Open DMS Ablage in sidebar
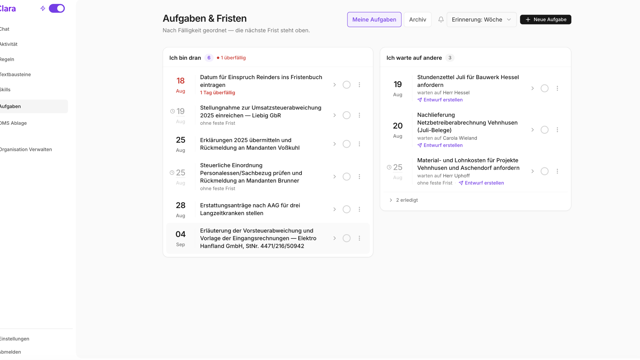Screen dimensions: 640x360 [13, 123]
